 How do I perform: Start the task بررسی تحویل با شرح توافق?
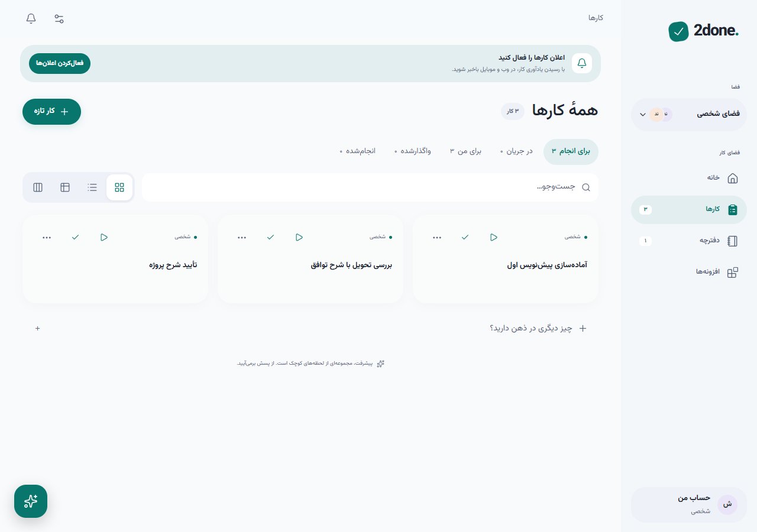coord(299,237)
